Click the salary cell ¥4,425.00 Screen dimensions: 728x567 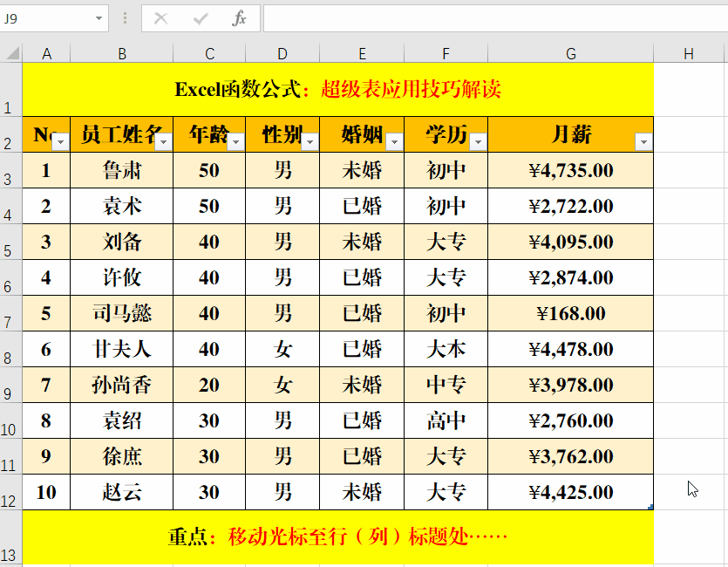pyautogui.click(x=570, y=492)
